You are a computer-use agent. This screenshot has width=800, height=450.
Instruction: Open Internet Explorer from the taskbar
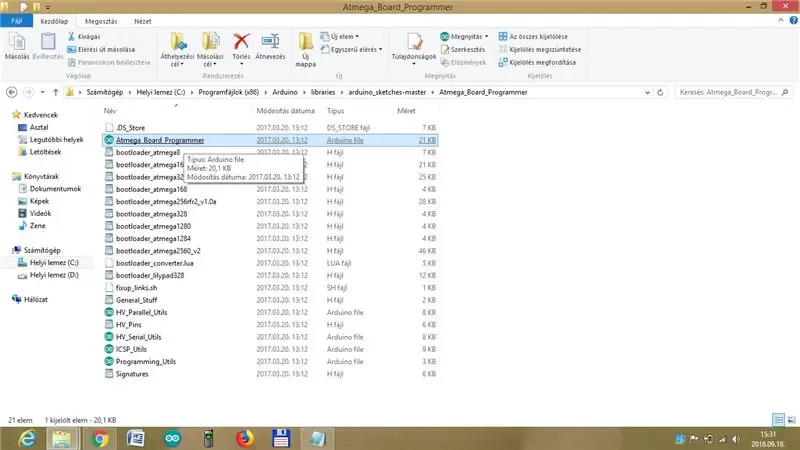pyautogui.click(x=27, y=439)
